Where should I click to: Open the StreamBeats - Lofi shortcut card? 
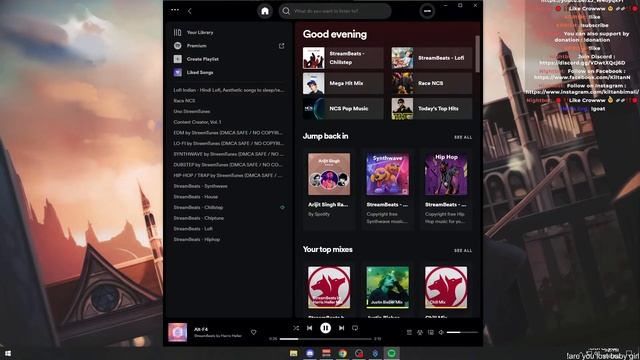[432, 58]
